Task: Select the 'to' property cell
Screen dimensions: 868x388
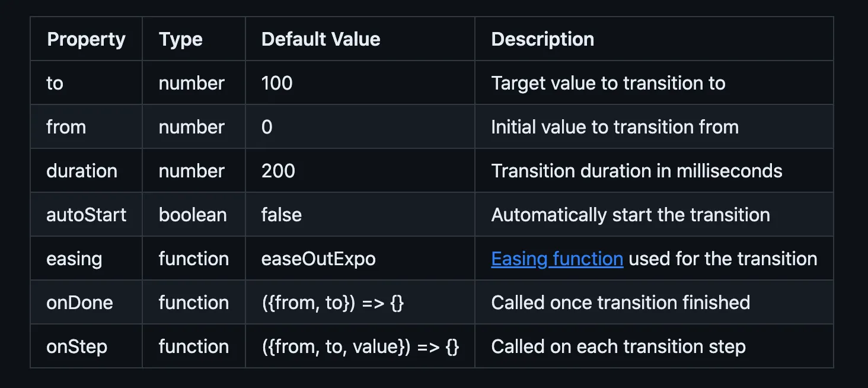Action: coord(86,83)
